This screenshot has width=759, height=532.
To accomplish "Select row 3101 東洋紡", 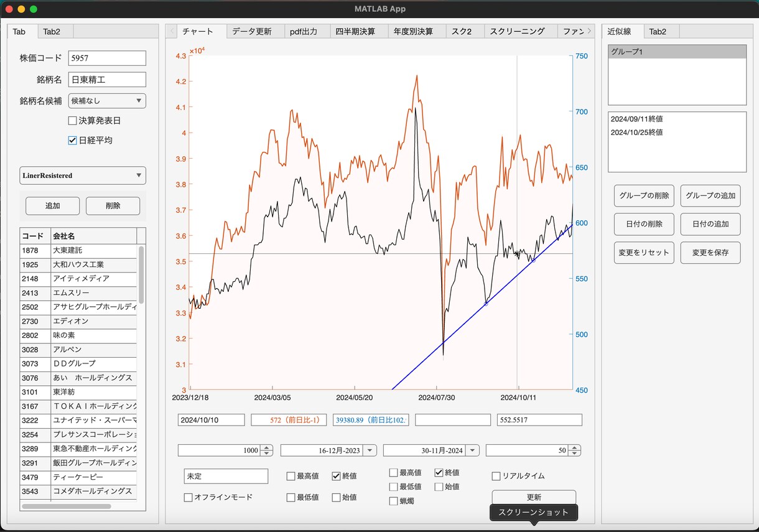I will [78, 392].
